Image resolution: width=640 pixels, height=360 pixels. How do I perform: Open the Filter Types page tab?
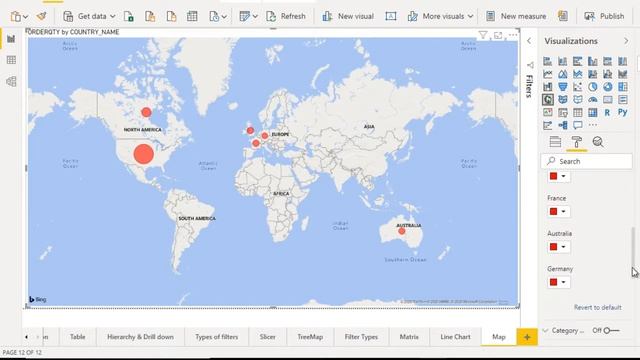pos(361,337)
